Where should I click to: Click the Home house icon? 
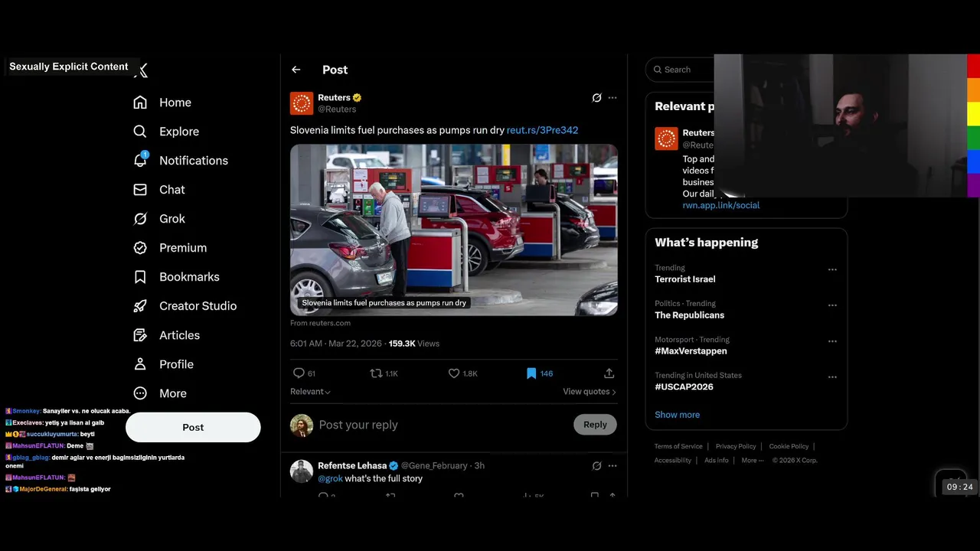pos(140,103)
